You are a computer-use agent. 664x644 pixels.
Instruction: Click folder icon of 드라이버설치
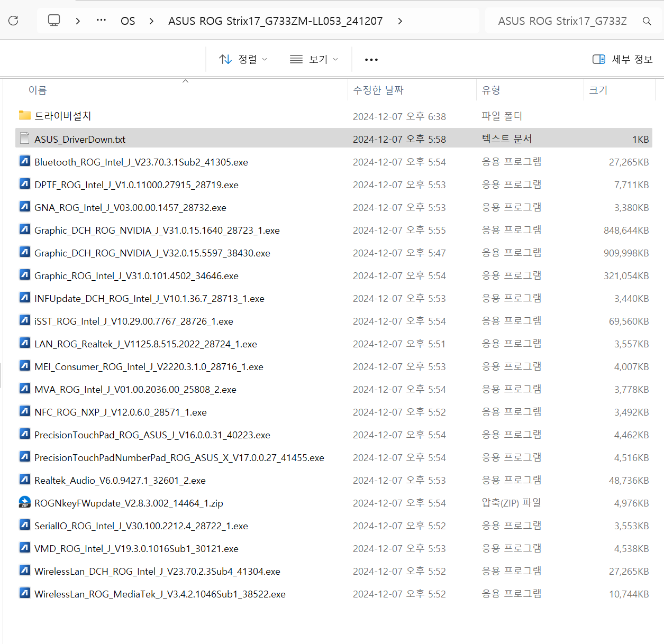(25, 115)
